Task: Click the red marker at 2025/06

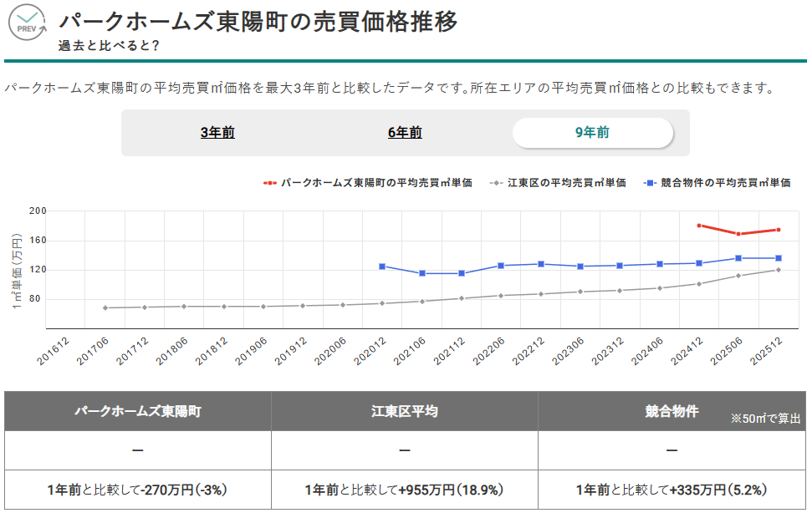Action: click(737, 234)
